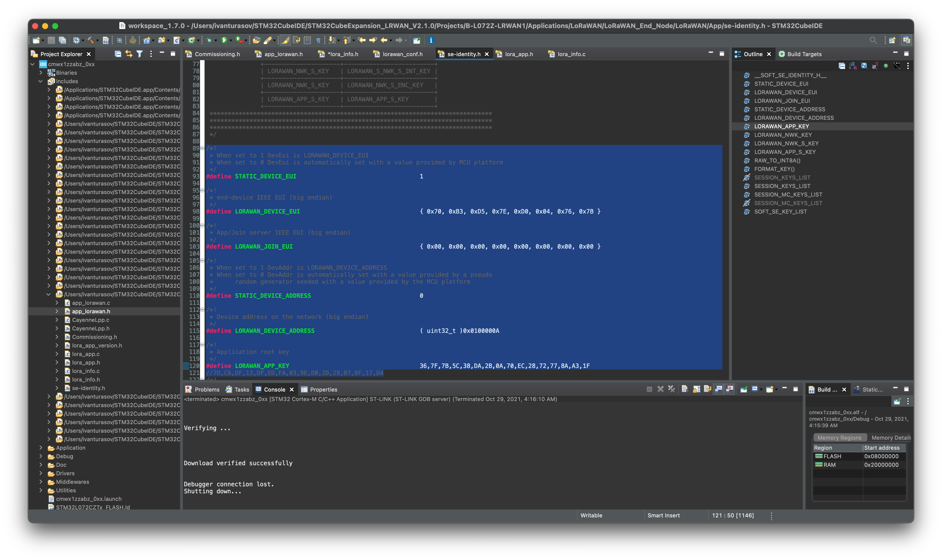Expand the Application folder
Image resolution: width=942 pixels, height=560 pixels.
click(41, 448)
